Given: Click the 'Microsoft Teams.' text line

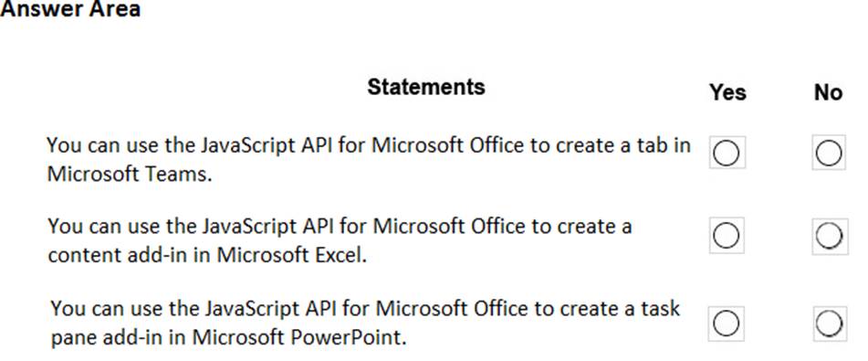Looking at the screenshot, I should tap(130, 174).
